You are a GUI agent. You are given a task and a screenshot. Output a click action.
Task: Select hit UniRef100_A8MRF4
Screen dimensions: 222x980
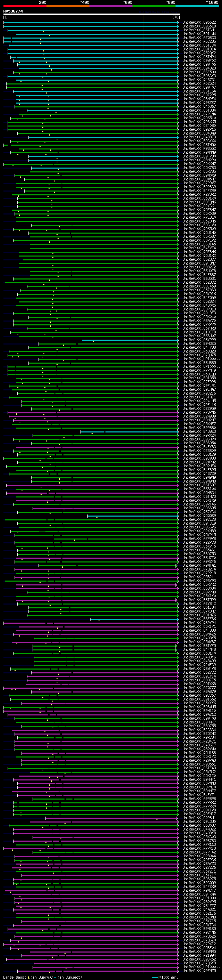click(x=199, y=99)
